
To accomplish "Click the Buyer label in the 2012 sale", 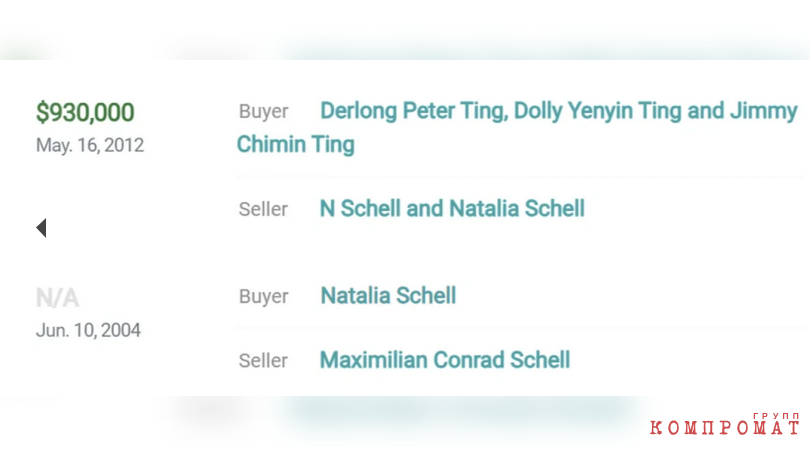I will tap(263, 112).
